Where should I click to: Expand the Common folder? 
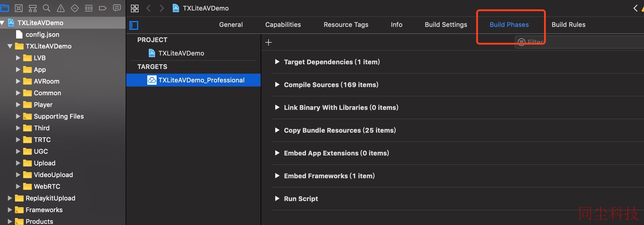18,93
